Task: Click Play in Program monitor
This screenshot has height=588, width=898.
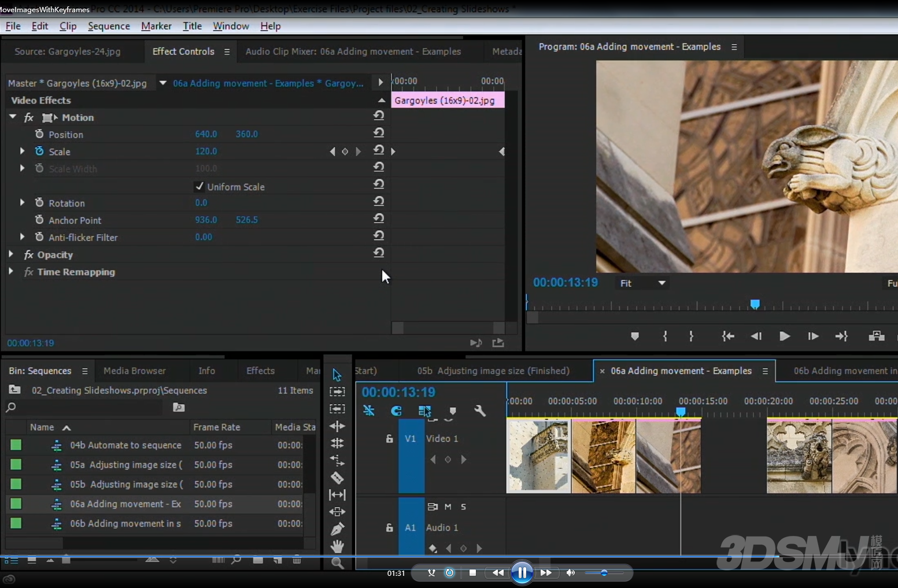Action: (x=785, y=336)
